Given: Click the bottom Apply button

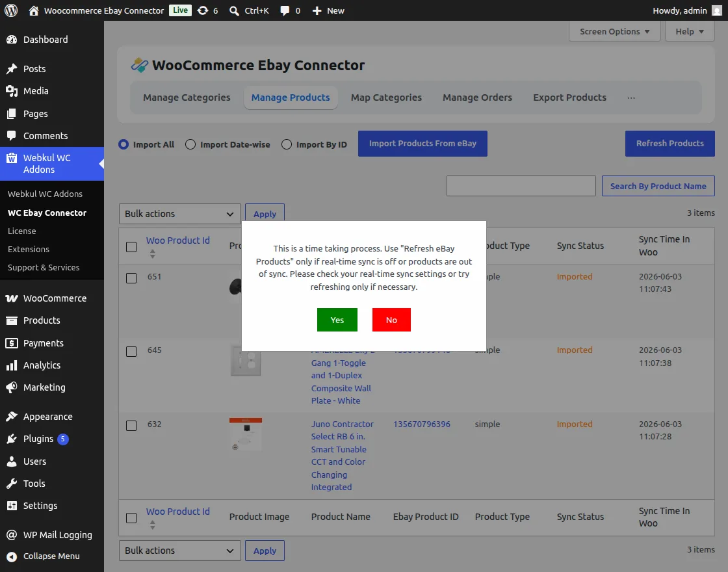Looking at the screenshot, I should pyautogui.click(x=265, y=550).
